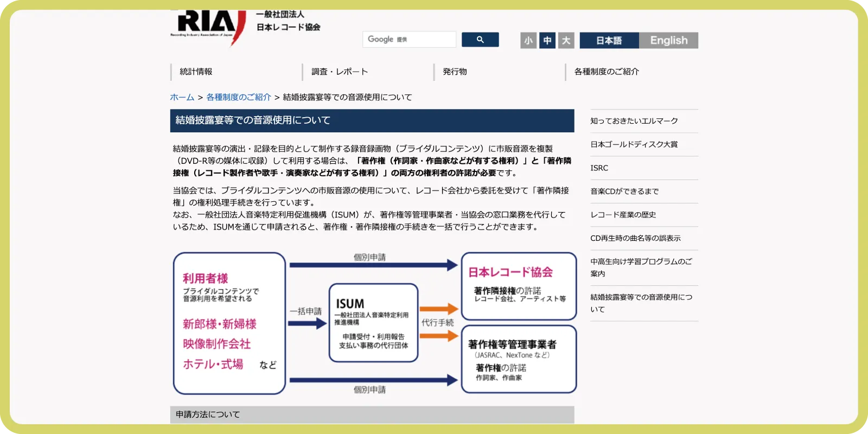Switch language to English
The image size is (868, 434).
click(669, 41)
